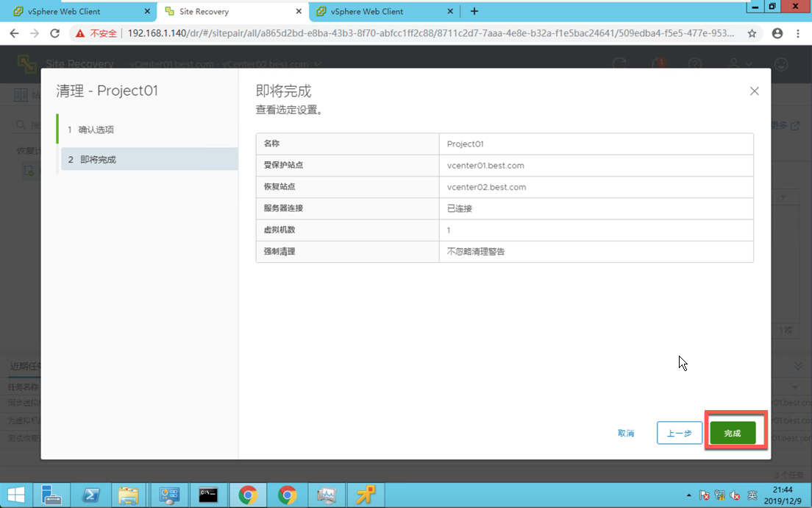This screenshot has height=508, width=812.
Task: Open the Chrome three-dot menu
Action: [797, 33]
